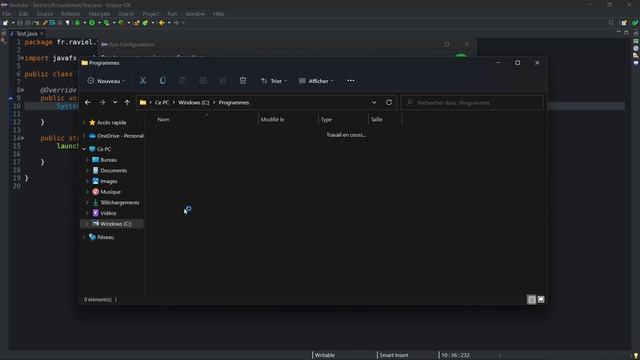Click Eclipse green Run button icon
This screenshot has width=640, height=360.
click(92, 23)
